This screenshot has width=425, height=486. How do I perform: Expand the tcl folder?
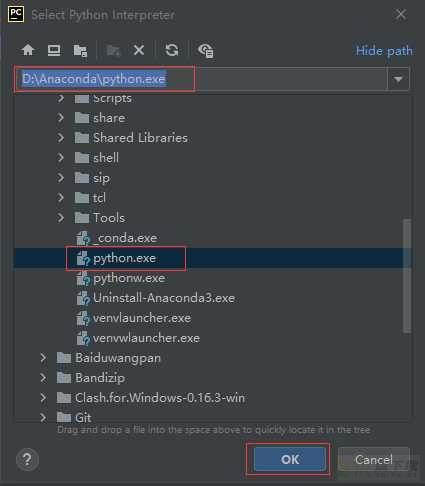pos(61,198)
